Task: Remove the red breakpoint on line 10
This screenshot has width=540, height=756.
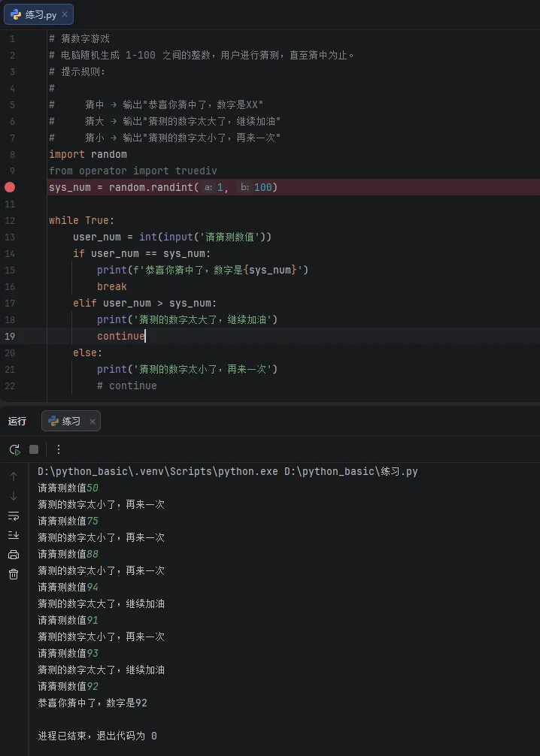Action: coord(10,187)
